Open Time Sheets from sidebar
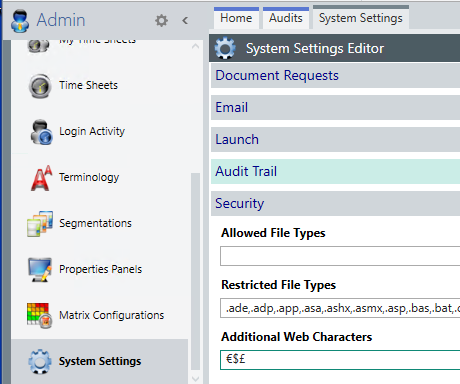 click(88, 85)
